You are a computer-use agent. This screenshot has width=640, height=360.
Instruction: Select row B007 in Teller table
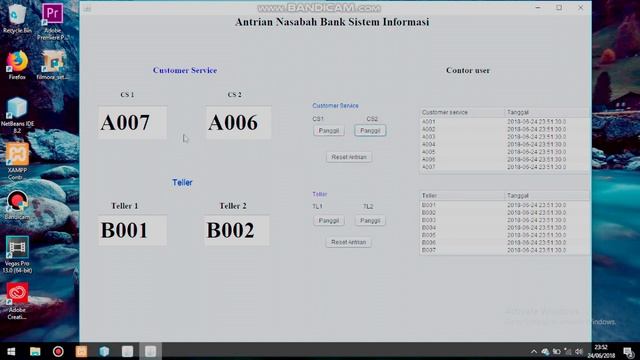coord(505,250)
